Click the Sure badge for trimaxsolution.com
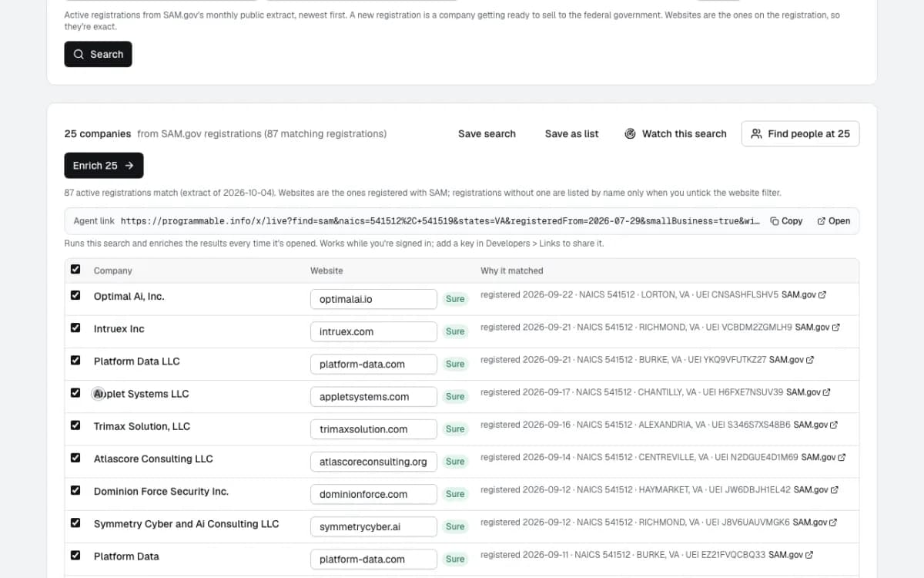The image size is (924, 578). tap(455, 428)
